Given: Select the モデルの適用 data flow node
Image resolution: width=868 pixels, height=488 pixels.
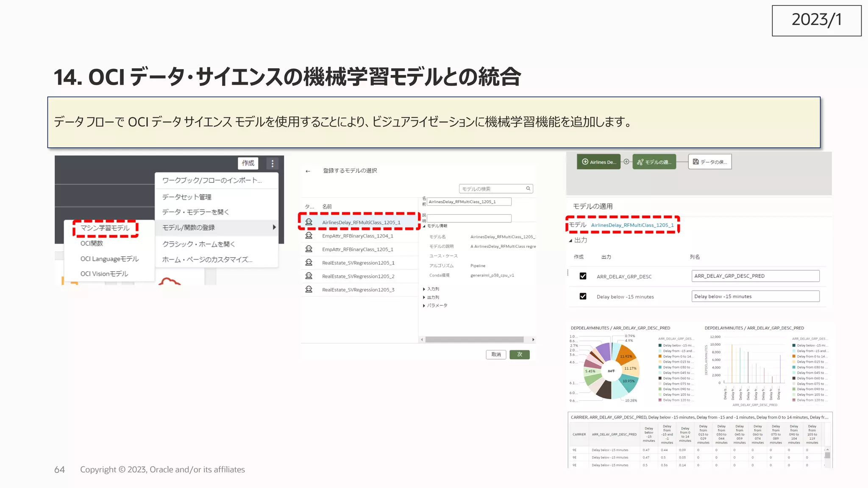Looking at the screenshot, I should 654,162.
